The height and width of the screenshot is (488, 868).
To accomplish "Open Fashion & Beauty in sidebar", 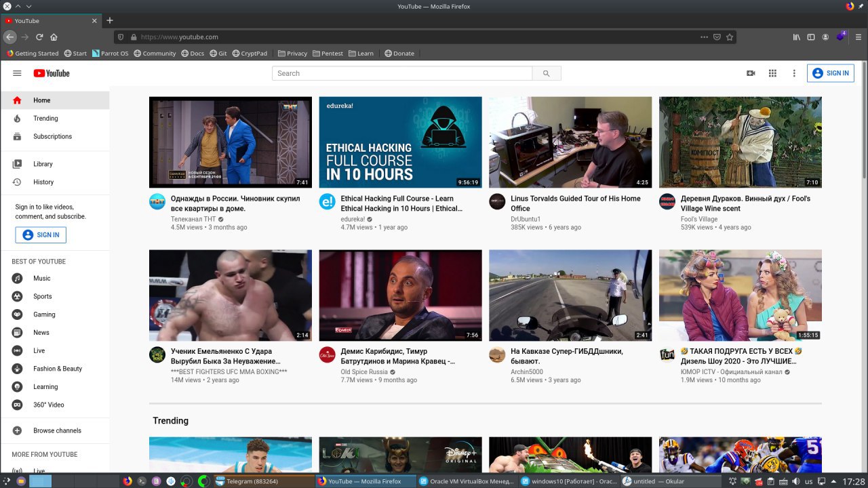I will 55,369.
